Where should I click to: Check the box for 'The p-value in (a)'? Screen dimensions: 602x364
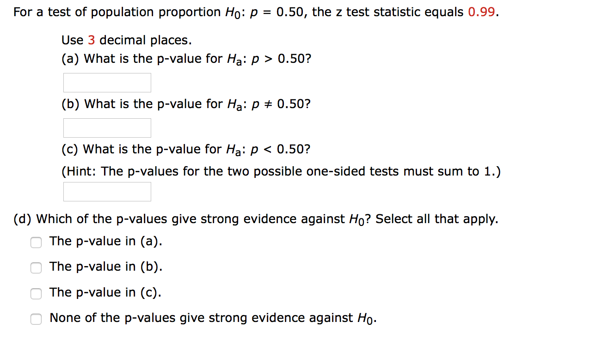click(36, 242)
